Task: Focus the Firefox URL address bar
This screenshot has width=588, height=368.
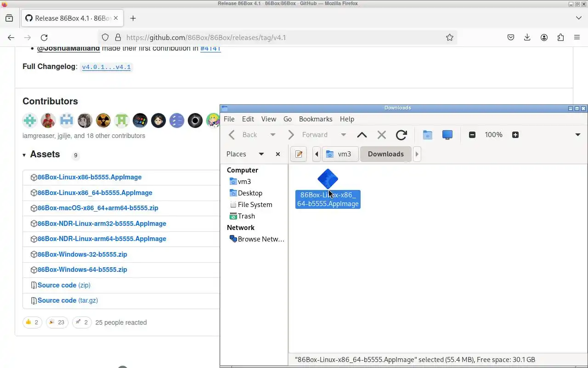Action: pyautogui.click(x=278, y=38)
